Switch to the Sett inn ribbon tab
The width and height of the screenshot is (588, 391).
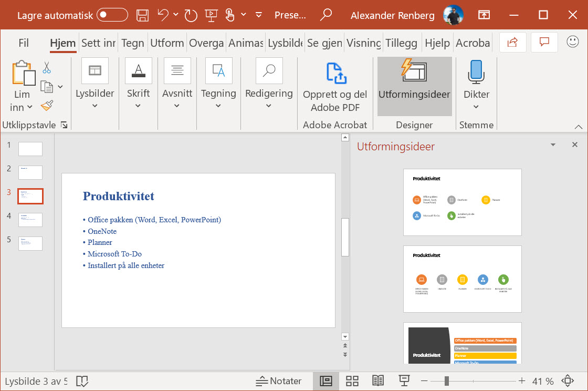pos(98,43)
